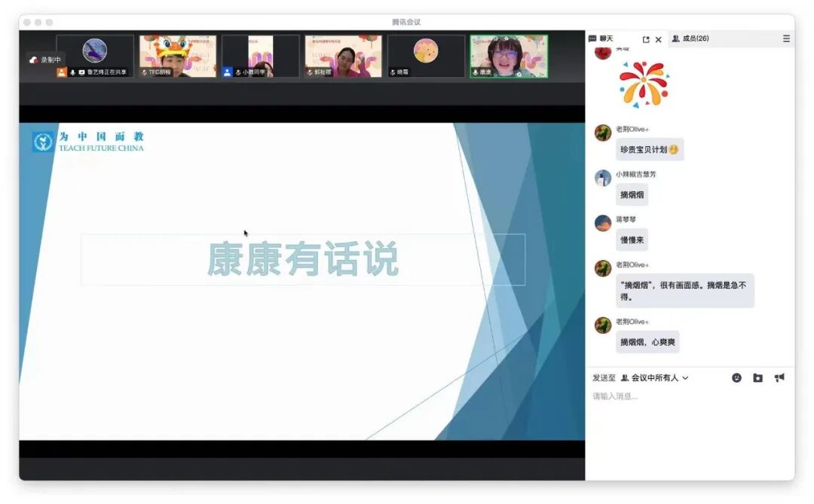Click 蒋琴琴's message 慢慢来

pyautogui.click(x=632, y=240)
